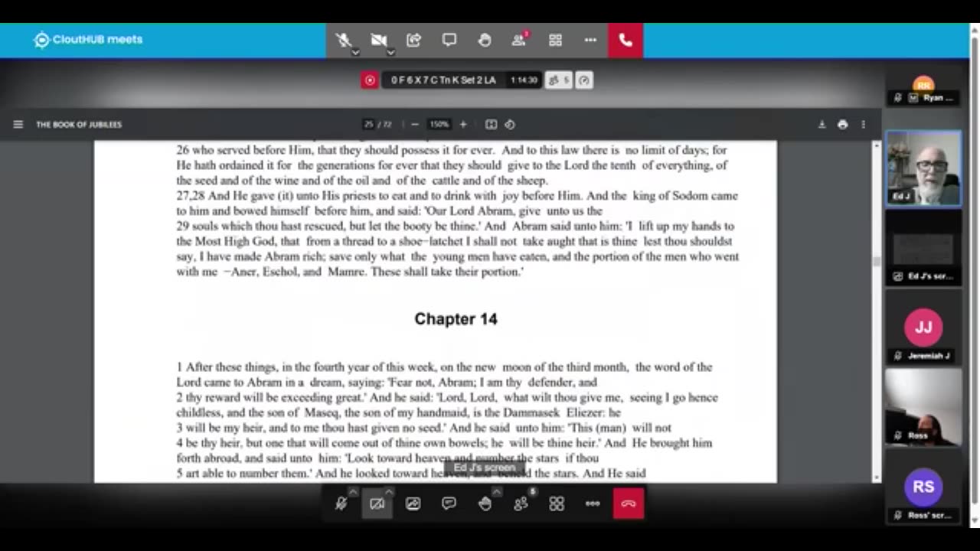The width and height of the screenshot is (980, 551).
Task: Open participants pane in bottom toolbar
Action: (x=521, y=504)
